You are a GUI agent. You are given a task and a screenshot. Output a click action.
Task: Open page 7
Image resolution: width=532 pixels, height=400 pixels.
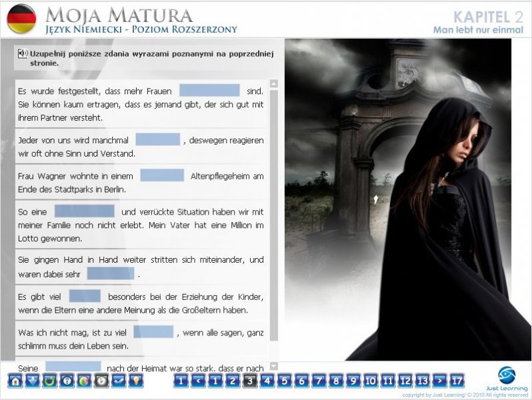pyautogui.click(x=319, y=381)
